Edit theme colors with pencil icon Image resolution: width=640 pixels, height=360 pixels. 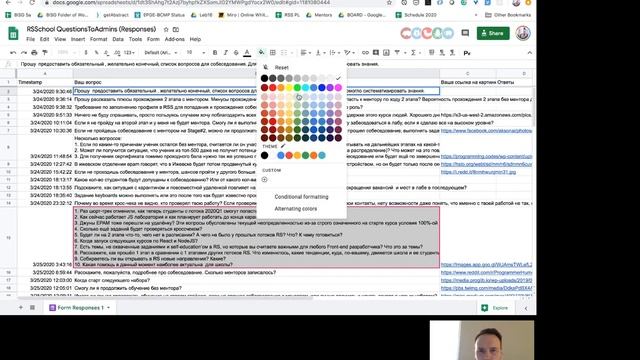(283, 146)
